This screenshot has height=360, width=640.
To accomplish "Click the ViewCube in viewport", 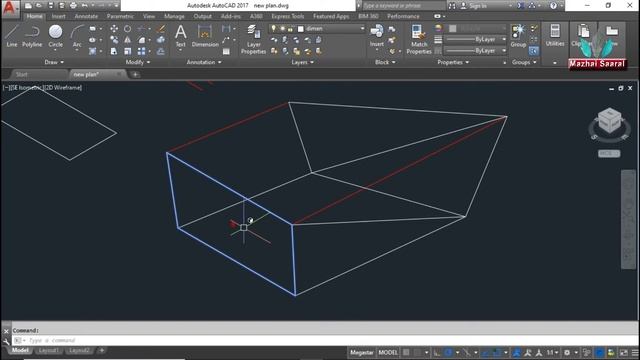I will tap(609, 121).
